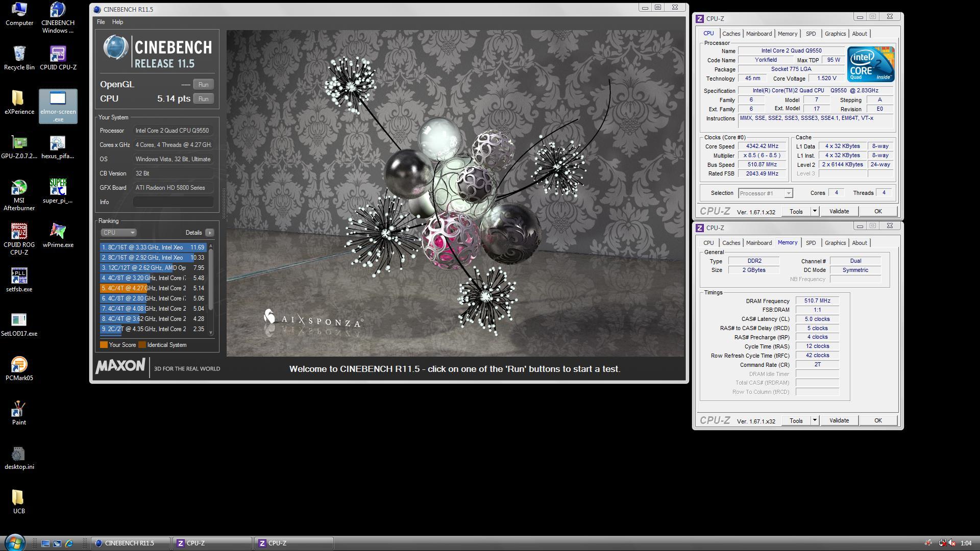
Task: Open the File menu in CINEBENCH
Action: 101,22
